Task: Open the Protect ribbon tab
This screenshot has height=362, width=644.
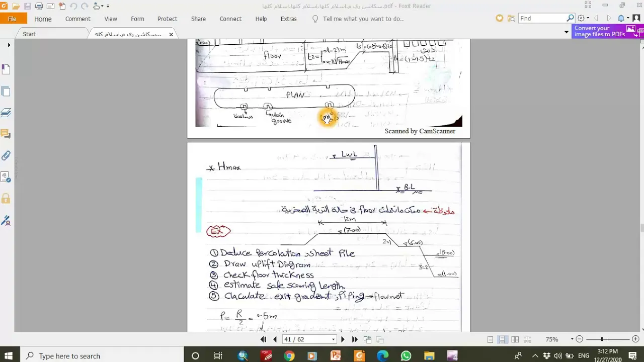Action: tap(168, 19)
